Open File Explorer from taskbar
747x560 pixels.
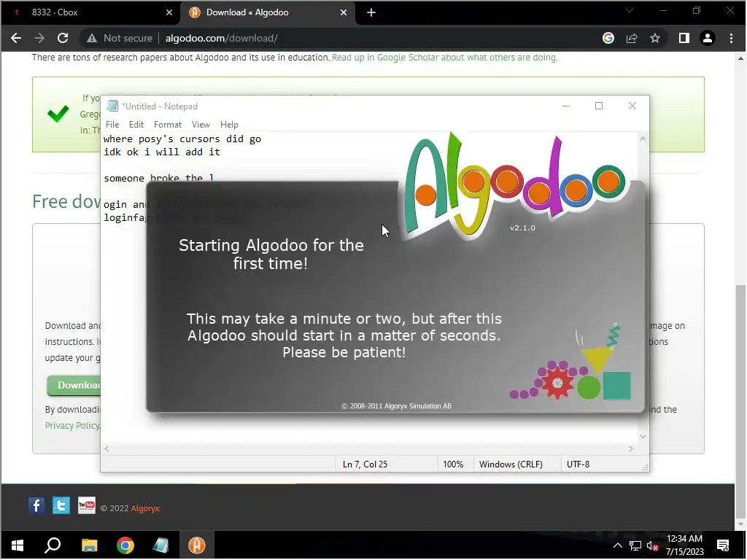point(89,545)
